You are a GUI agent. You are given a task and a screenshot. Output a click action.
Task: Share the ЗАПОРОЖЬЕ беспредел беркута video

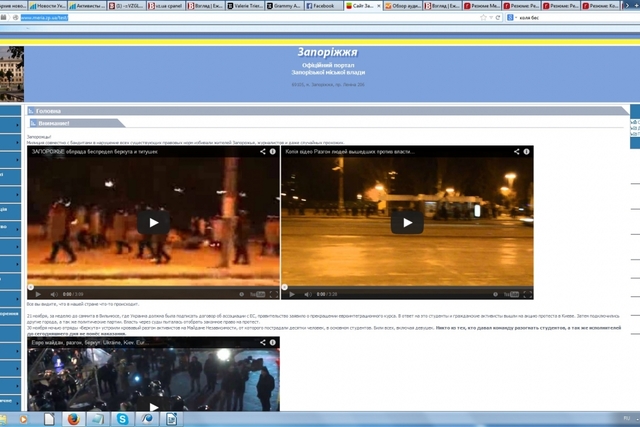click(x=263, y=151)
